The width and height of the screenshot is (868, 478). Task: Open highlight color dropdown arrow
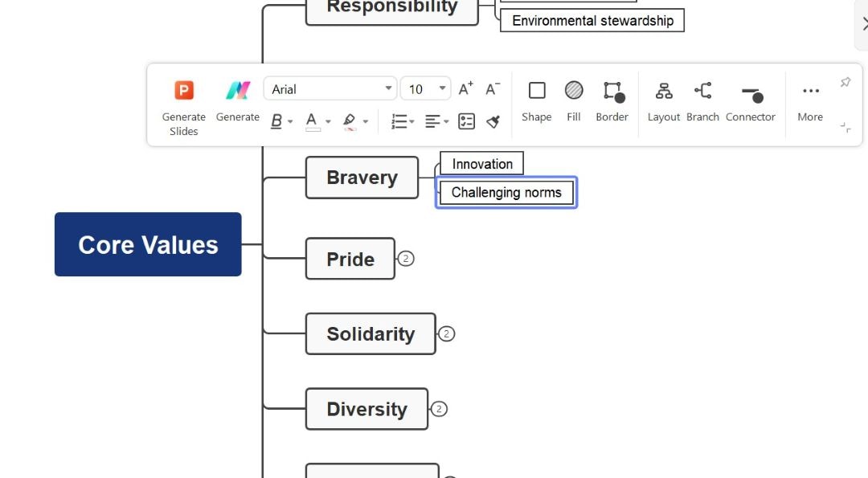tap(366, 122)
